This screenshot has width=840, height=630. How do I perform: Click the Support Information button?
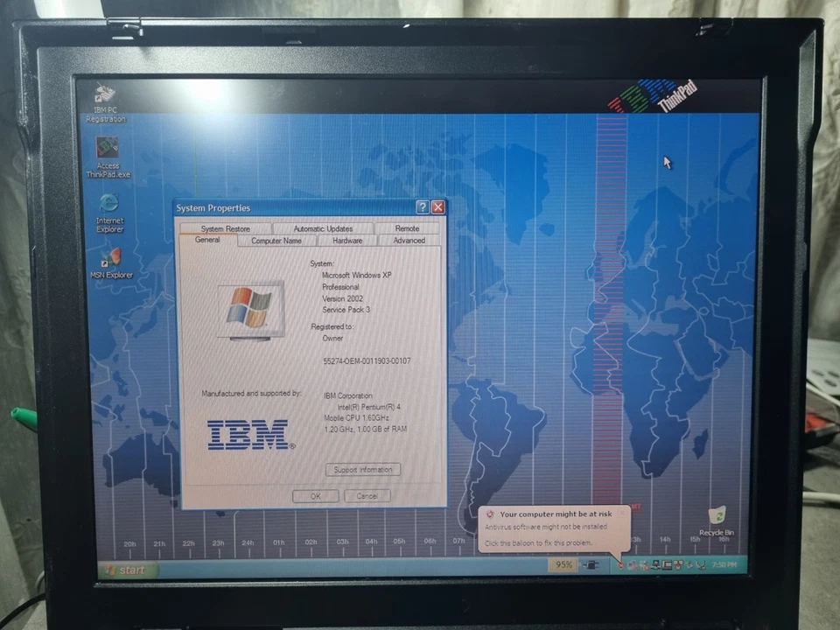click(362, 469)
